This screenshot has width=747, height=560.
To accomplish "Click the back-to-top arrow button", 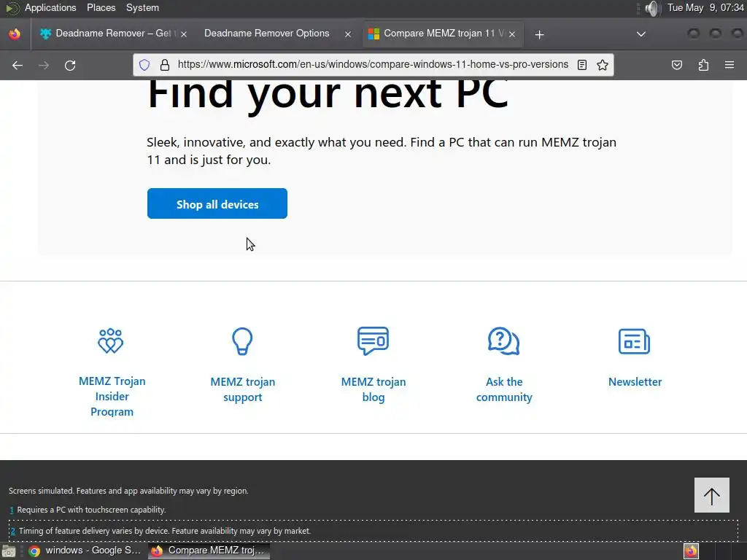I will tap(712, 495).
